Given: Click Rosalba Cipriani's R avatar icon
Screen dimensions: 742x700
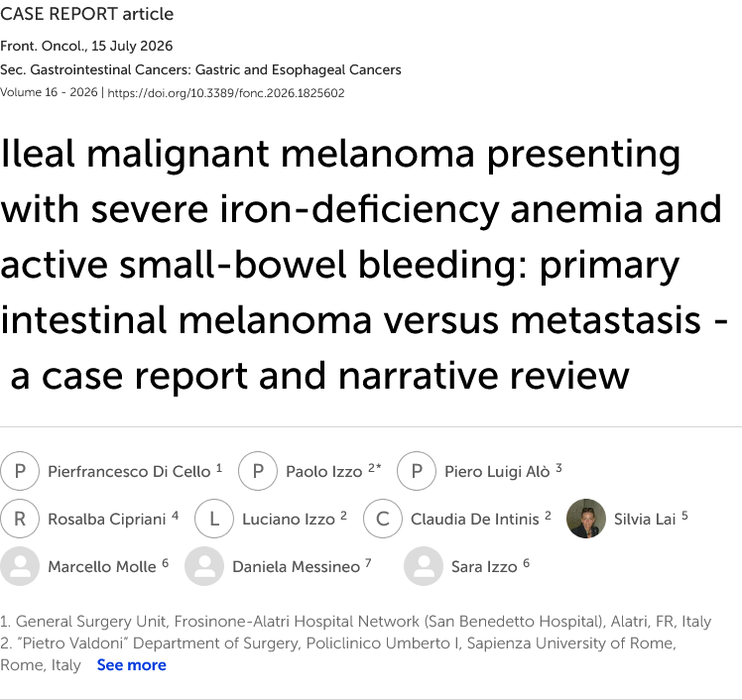Looking at the screenshot, I should tap(20, 519).
